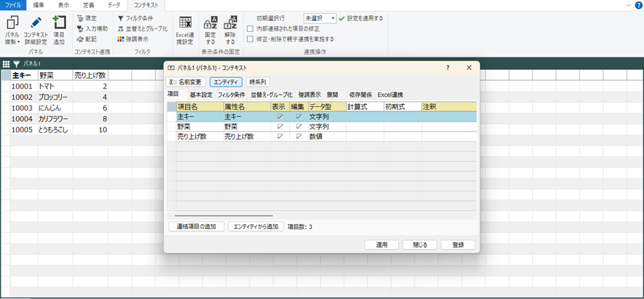
Task: Expand the パネル複製 dropdown arrow
Action: 19,41
